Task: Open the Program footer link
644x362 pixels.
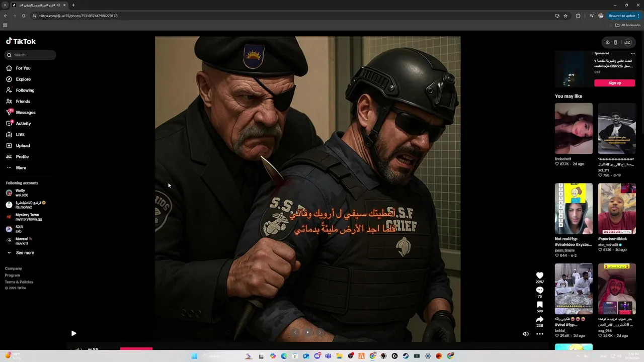Action: click(13, 276)
